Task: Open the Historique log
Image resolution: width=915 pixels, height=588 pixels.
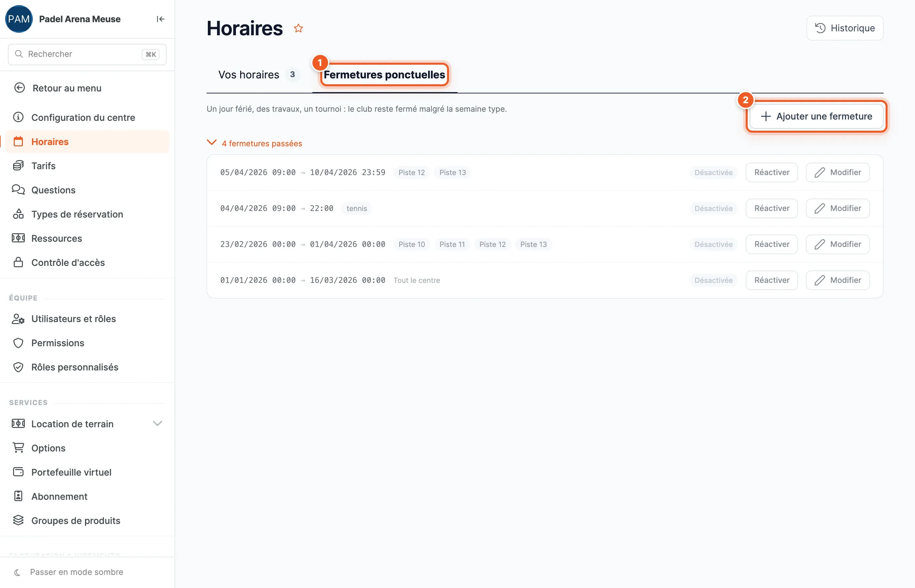Action: [x=845, y=28]
